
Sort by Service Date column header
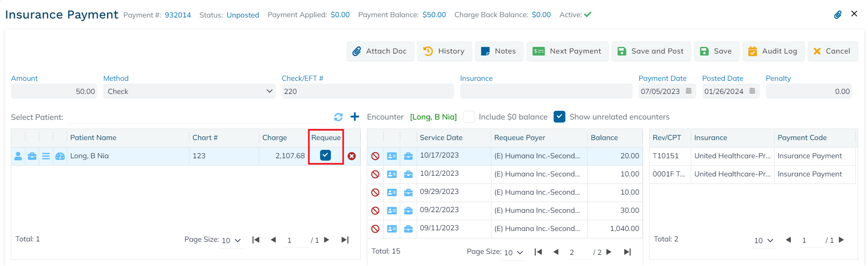click(441, 138)
